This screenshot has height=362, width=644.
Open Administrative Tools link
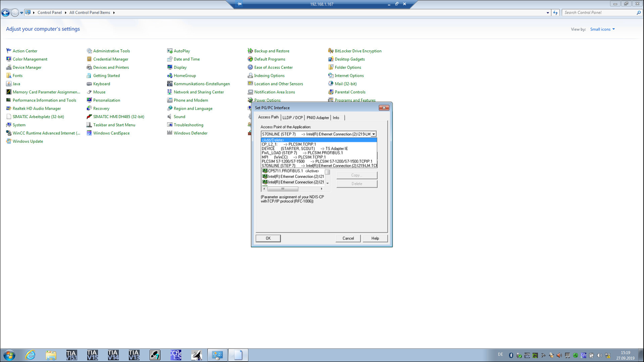pos(108,51)
